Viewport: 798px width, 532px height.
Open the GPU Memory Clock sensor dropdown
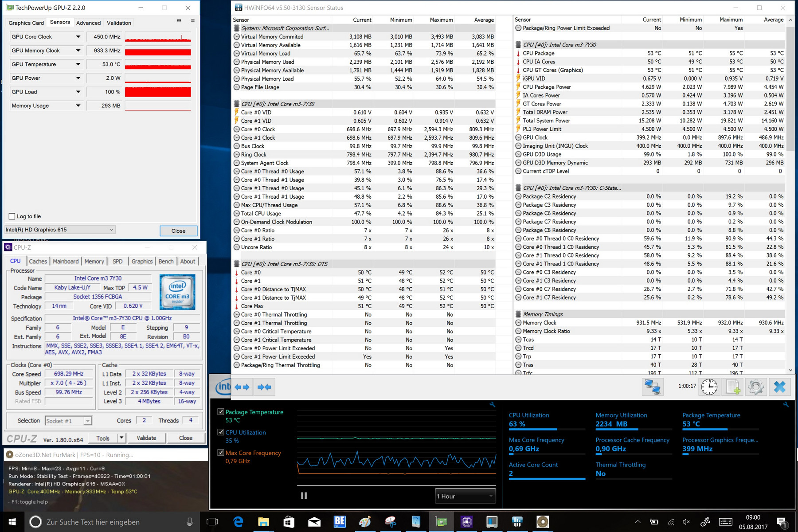pyautogui.click(x=78, y=51)
